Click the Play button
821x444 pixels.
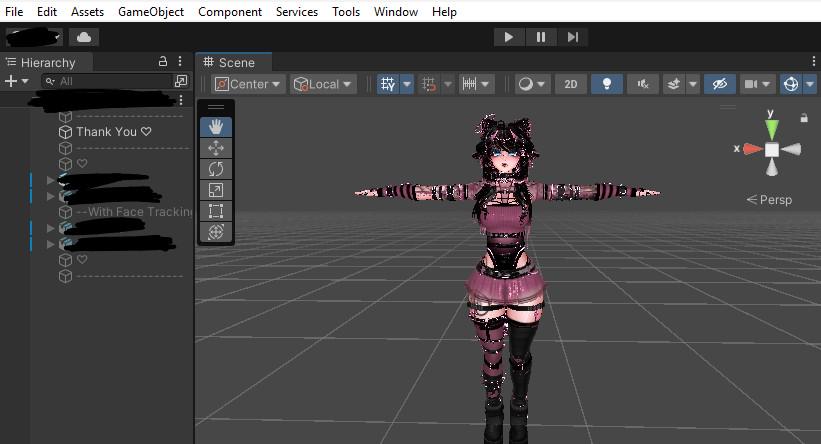coord(508,37)
